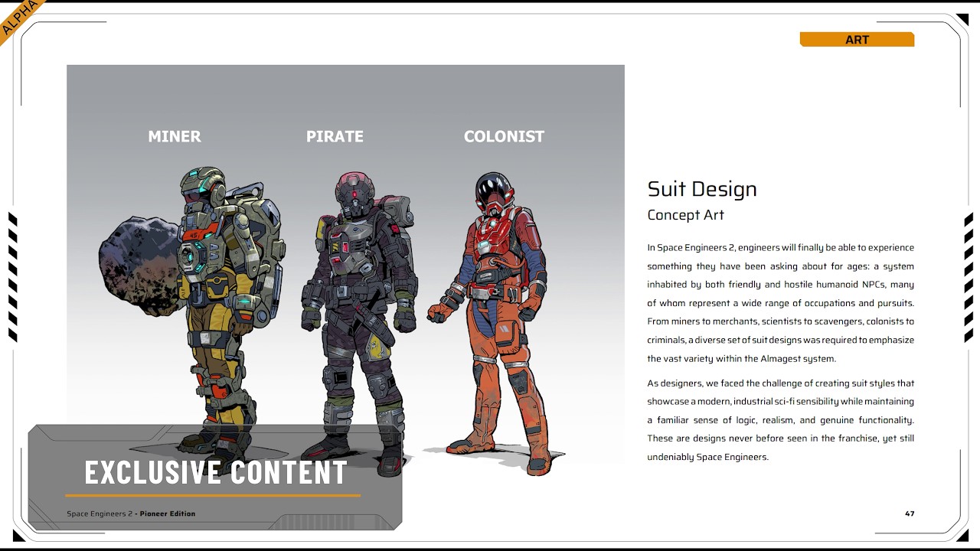Click the rock held by the miner
This screenshot has height=551, width=980.
coord(139,264)
